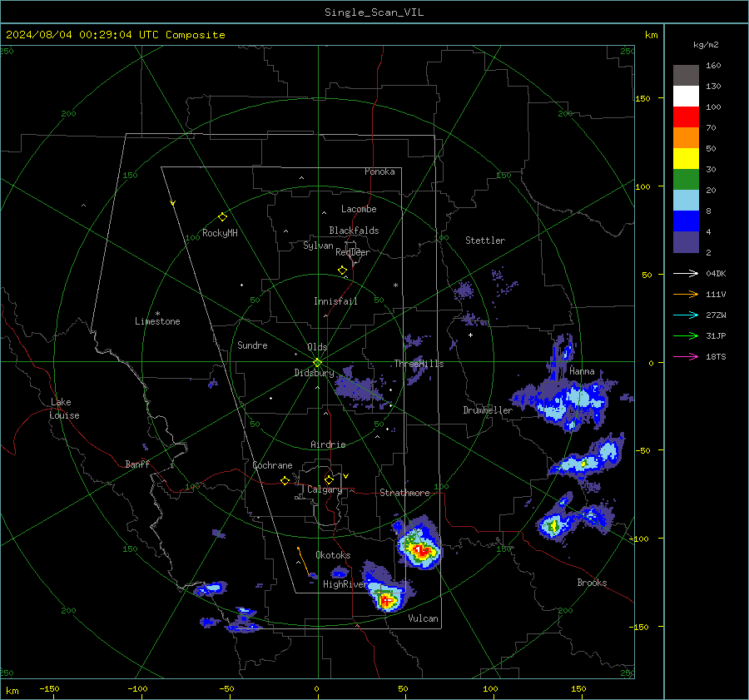749x700 pixels.
Task: Click the Lake Louise label
Action: 64,409
